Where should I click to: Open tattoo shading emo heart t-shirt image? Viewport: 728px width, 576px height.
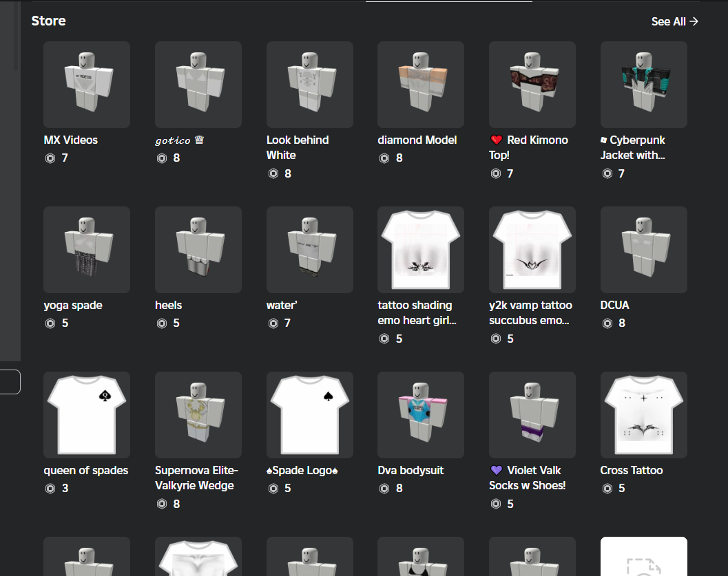[421, 250]
